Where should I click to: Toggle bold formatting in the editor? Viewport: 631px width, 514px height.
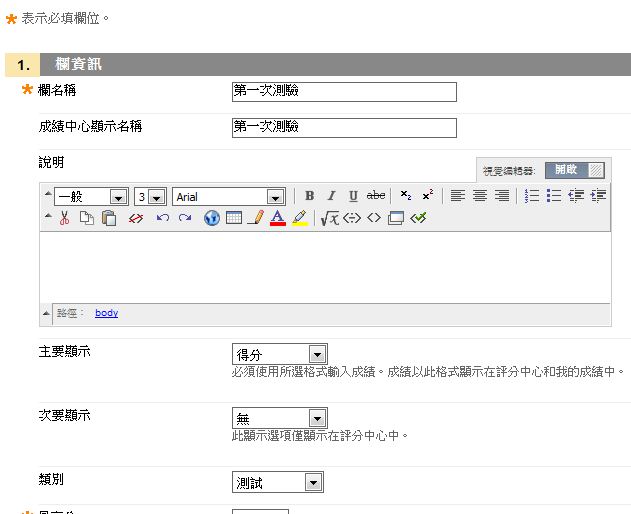pyautogui.click(x=310, y=196)
